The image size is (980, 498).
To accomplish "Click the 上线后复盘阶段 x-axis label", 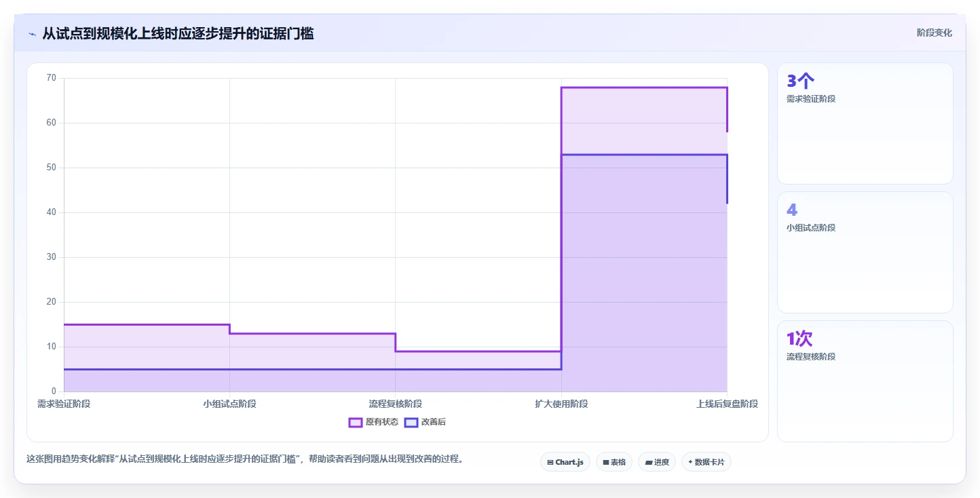I will pyautogui.click(x=727, y=404).
